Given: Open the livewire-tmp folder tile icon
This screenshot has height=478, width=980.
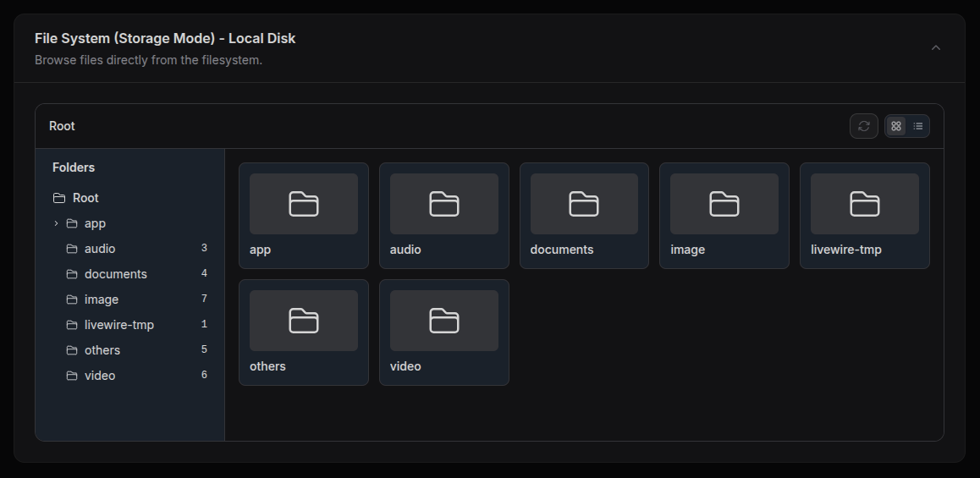Looking at the screenshot, I should click(864, 204).
